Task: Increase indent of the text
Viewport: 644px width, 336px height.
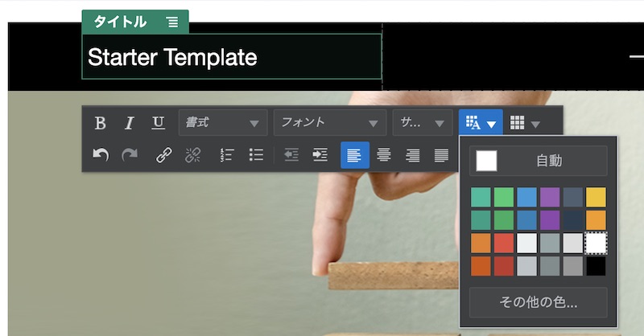Action: coord(320,155)
